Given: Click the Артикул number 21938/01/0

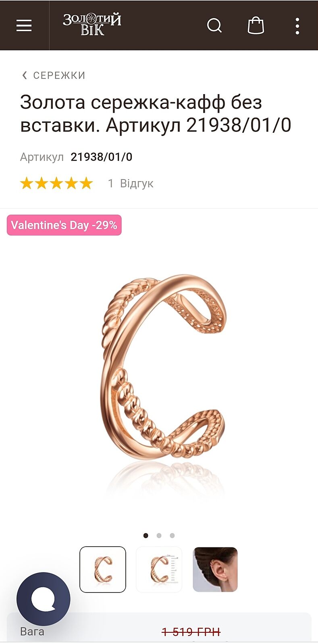Looking at the screenshot, I should click(x=102, y=157).
